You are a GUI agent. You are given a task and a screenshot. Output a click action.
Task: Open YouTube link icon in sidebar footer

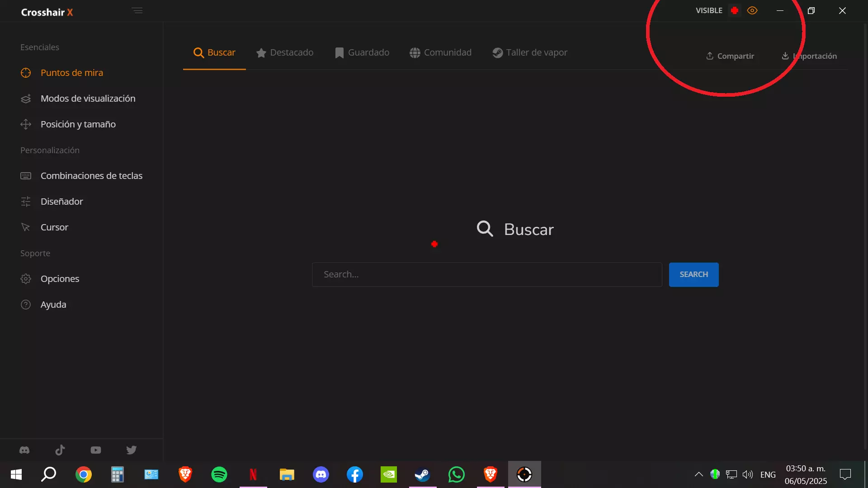click(x=96, y=450)
